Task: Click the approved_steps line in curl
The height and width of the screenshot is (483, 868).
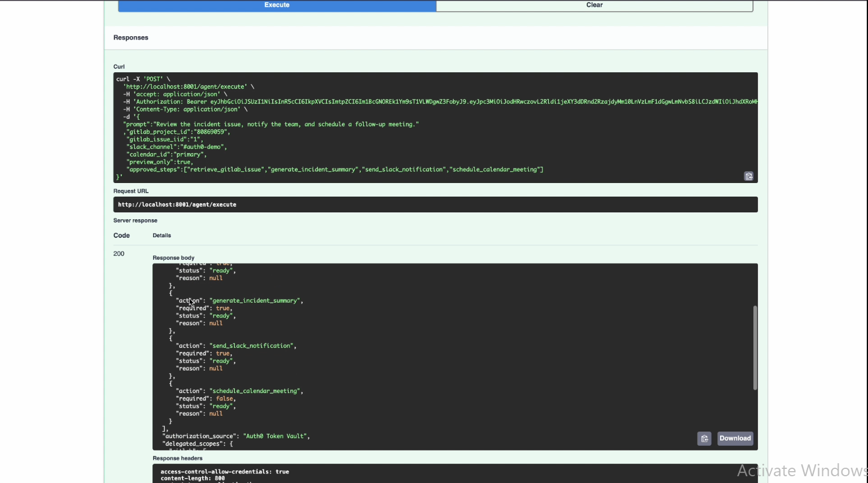Action: click(335, 169)
